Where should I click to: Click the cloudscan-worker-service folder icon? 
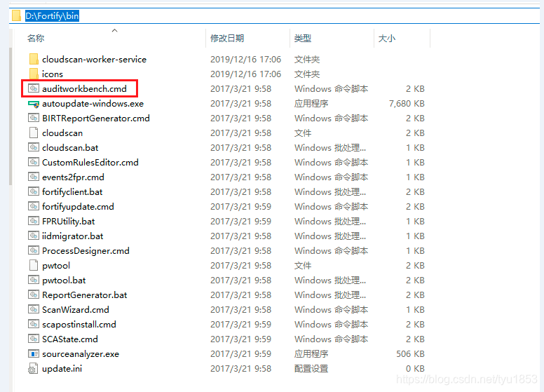tap(34, 60)
